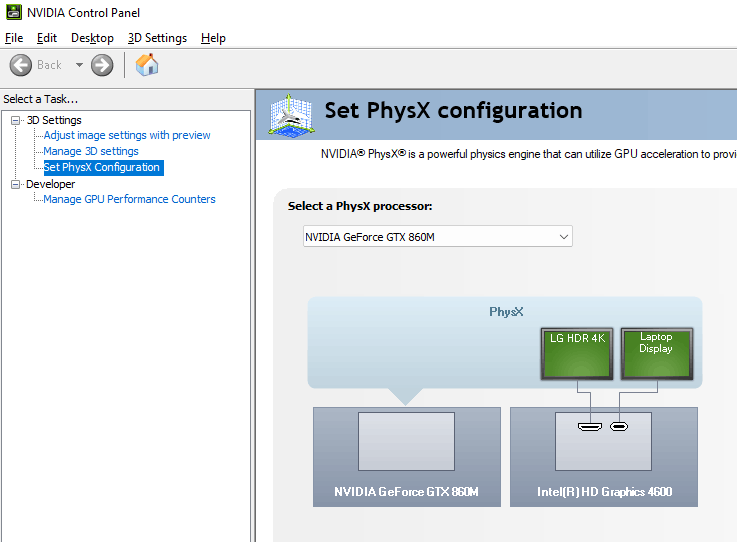Open the Back history dropdown arrow
This screenshot has width=737, height=542.
pyautogui.click(x=79, y=65)
